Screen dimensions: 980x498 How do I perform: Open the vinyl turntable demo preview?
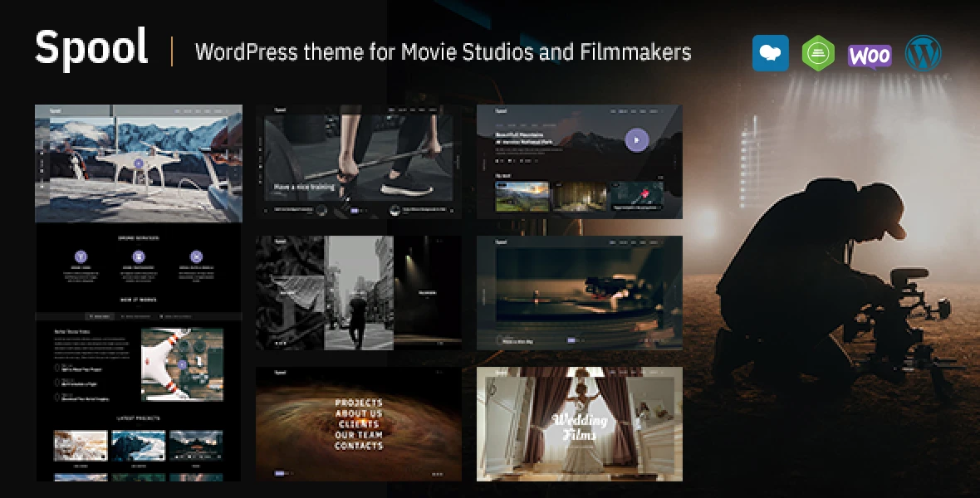tap(579, 292)
